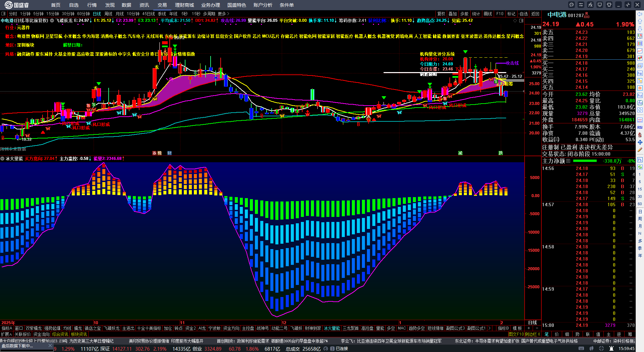
Task: Click the F10 company info sidebar icon
Action: tap(640, 73)
